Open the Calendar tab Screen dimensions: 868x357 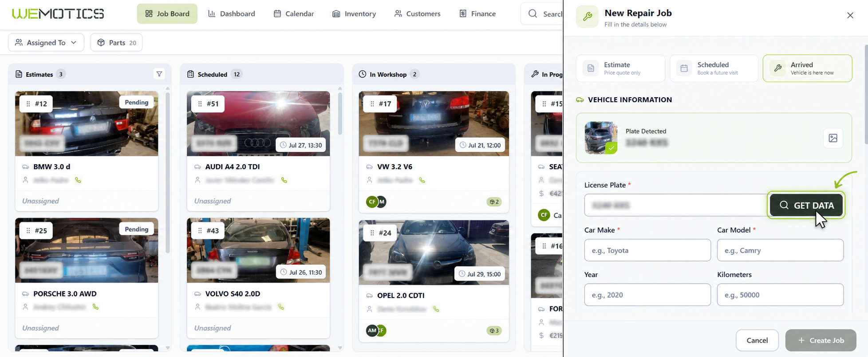[294, 14]
